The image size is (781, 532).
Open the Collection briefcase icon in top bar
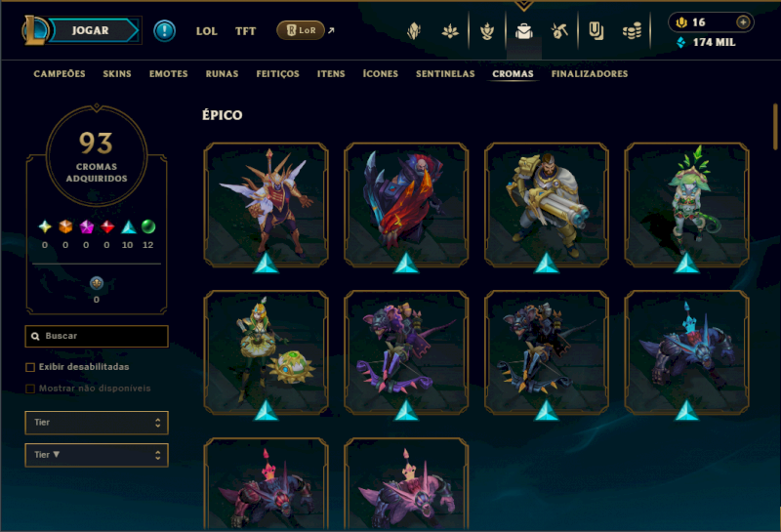coord(523,31)
